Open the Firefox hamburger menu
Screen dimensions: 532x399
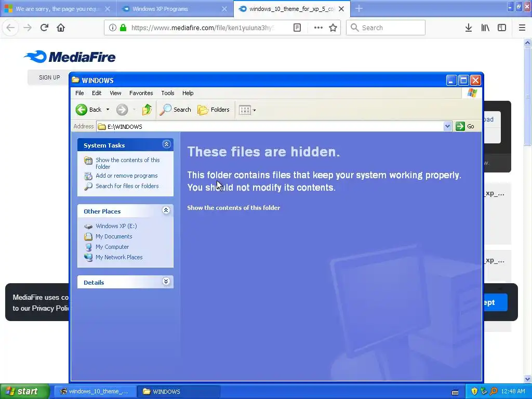coord(522,28)
